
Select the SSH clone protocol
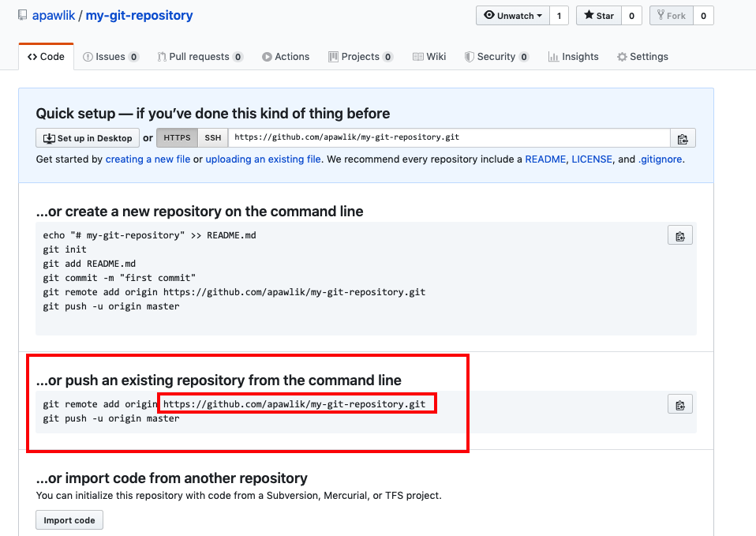click(x=212, y=138)
